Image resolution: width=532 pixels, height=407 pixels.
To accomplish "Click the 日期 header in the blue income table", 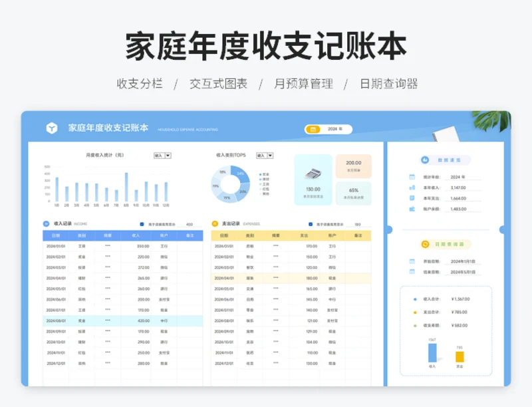I will 56,235.
